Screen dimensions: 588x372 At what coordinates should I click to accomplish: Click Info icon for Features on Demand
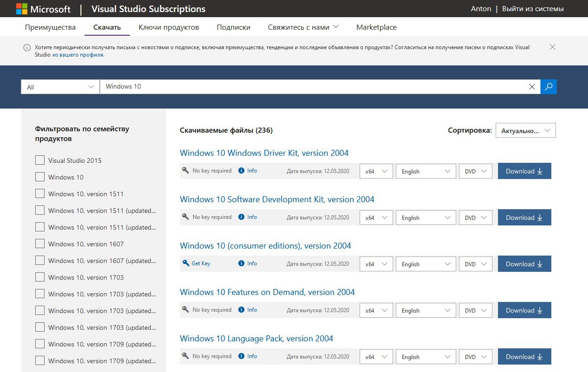click(241, 310)
